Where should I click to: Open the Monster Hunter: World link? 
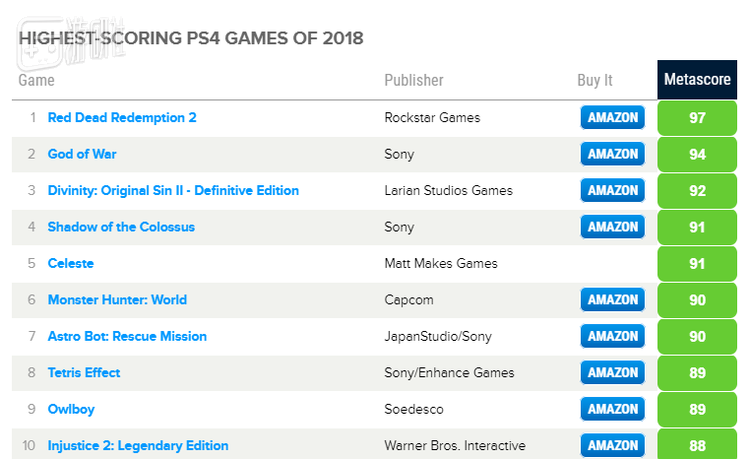tap(117, 300)
